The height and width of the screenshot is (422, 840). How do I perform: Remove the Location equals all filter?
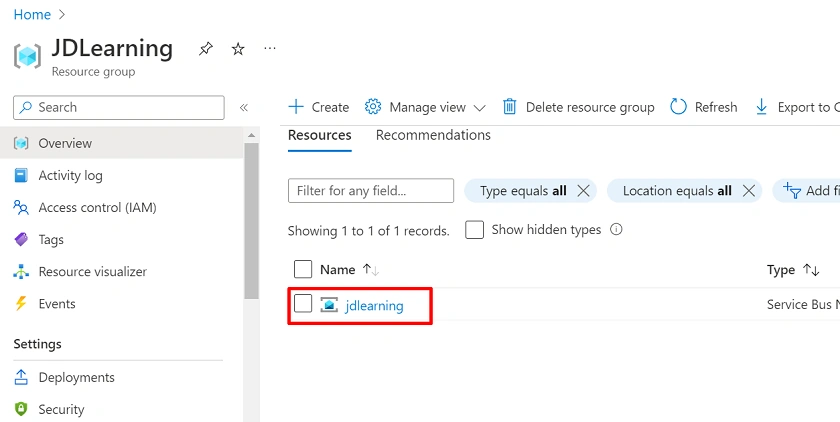pyautogui.click(x=749, y=191)
